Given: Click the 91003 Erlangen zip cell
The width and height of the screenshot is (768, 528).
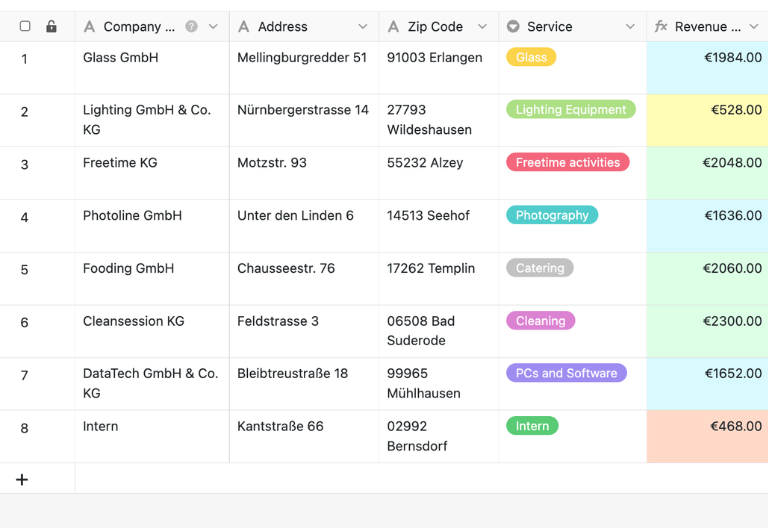Looking at the screenshot, I should pos(439,68).
